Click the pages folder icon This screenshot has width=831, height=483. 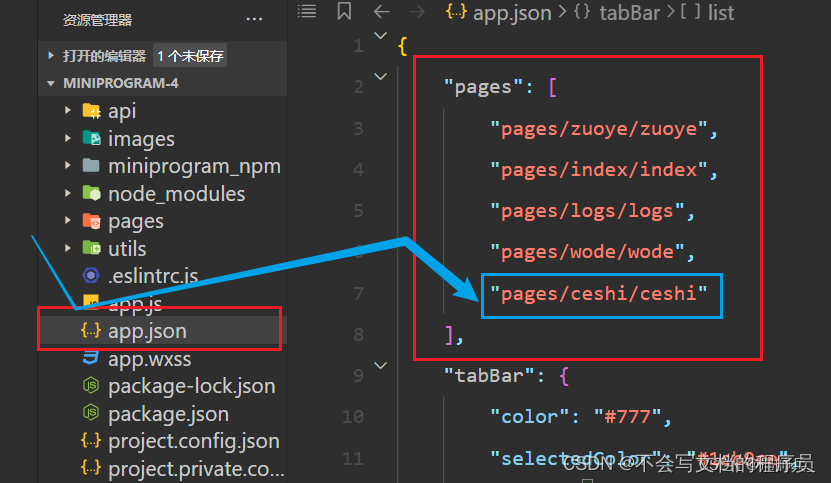pos(91,221)
